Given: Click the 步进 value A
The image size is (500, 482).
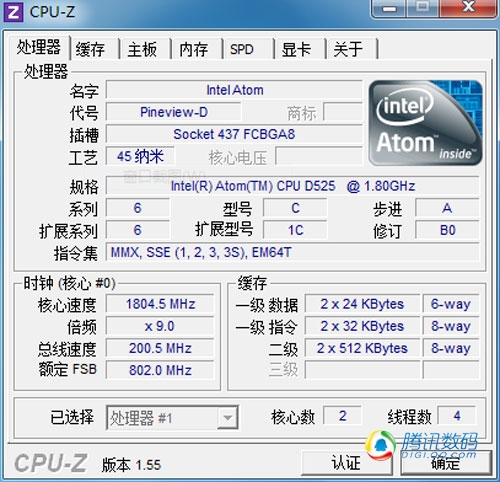Looking at the screenshot, I should pyautogui.click(x=447, y=208).
